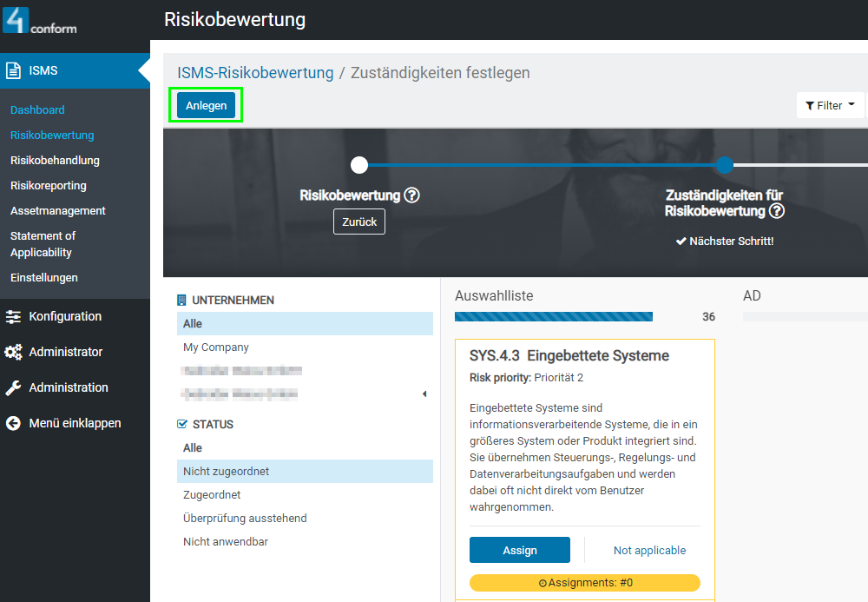Click the Administrator gears icon
868x602 pixels.
(14, 353)
